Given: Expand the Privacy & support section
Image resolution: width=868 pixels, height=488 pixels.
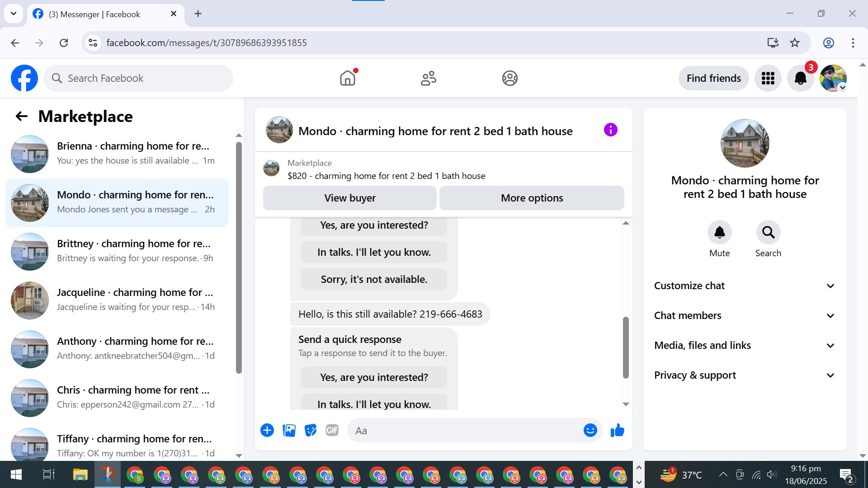Looking at the screenshot, I should pos(744,375).
